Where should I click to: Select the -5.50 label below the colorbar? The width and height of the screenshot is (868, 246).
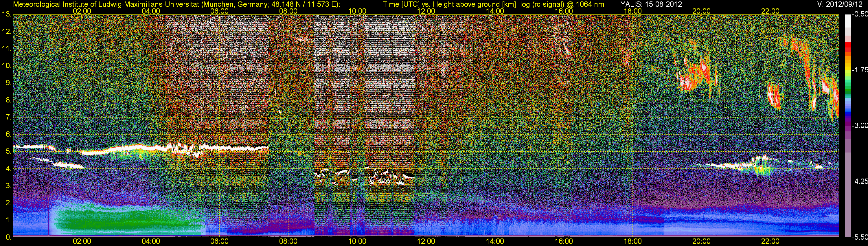pyautogui.click(x=860, y=237)
